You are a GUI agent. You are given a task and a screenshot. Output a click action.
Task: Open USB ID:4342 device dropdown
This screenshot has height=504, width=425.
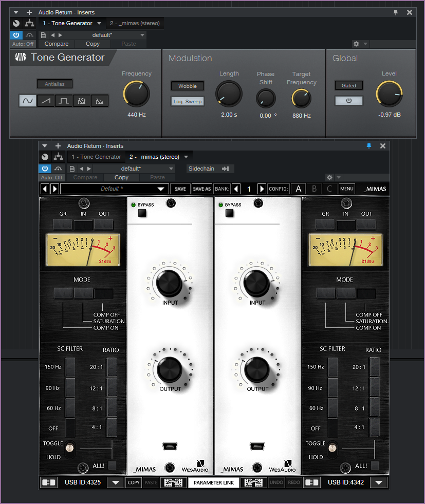[x=379, y=482]
